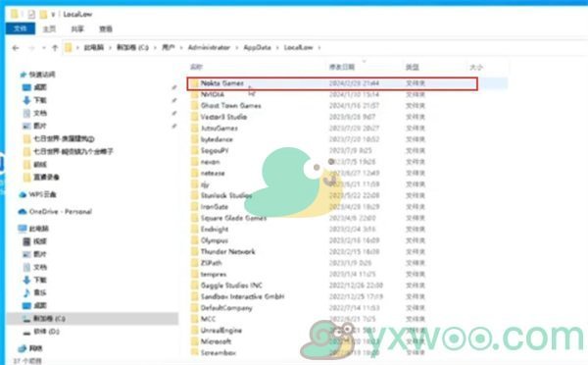The image size is (588, 365).
Task: Select the Nokta Games folder name
Action: (x=222, y=83)
